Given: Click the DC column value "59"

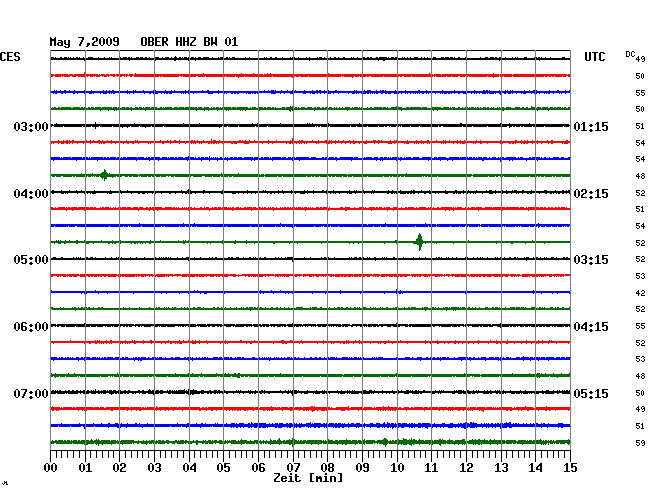Looking at the screenshot, I should (x=640, y=443).
